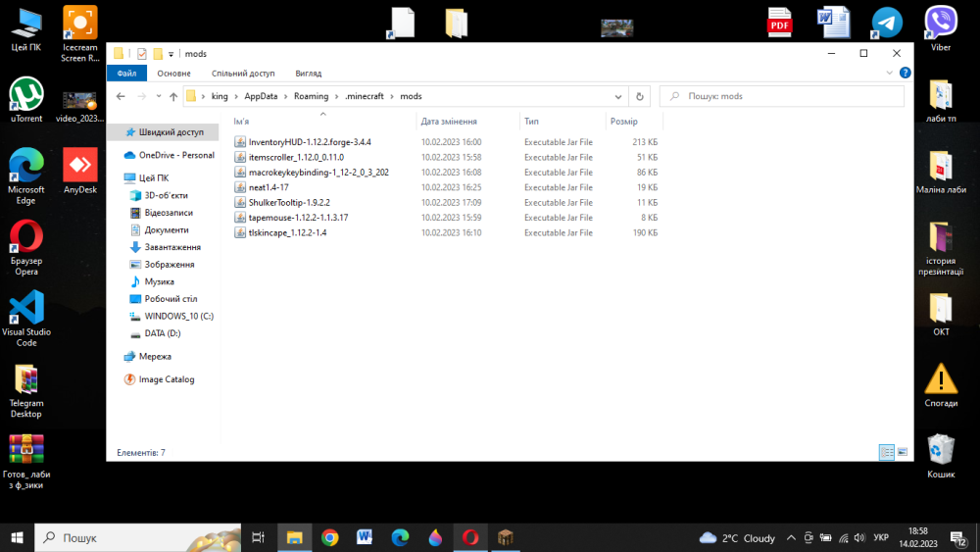The width and height of the screenshot is (980, 552).
Task: Select WINDOWS_10 (C:) drive in sidebar
Action: coord(171,317)
